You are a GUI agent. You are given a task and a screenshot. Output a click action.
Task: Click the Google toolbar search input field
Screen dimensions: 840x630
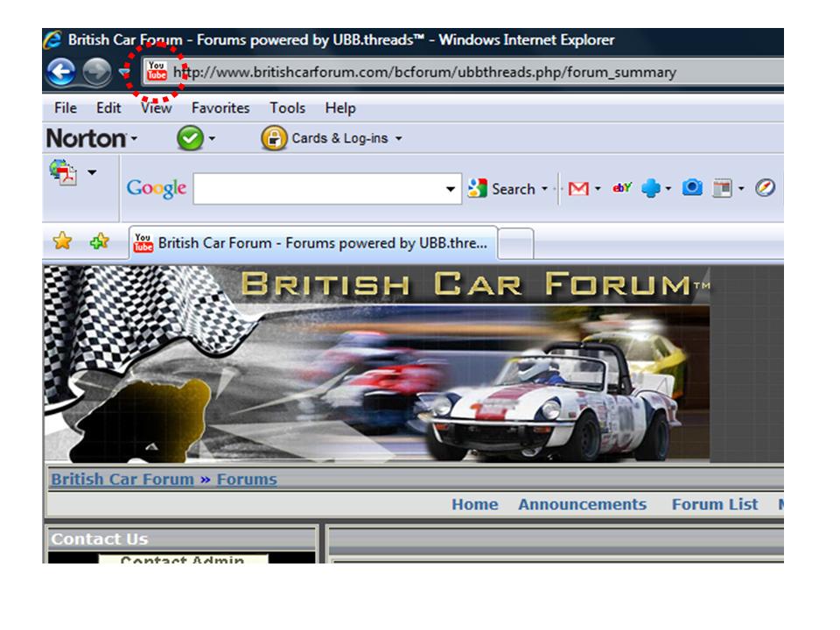(x=318, y=189)
